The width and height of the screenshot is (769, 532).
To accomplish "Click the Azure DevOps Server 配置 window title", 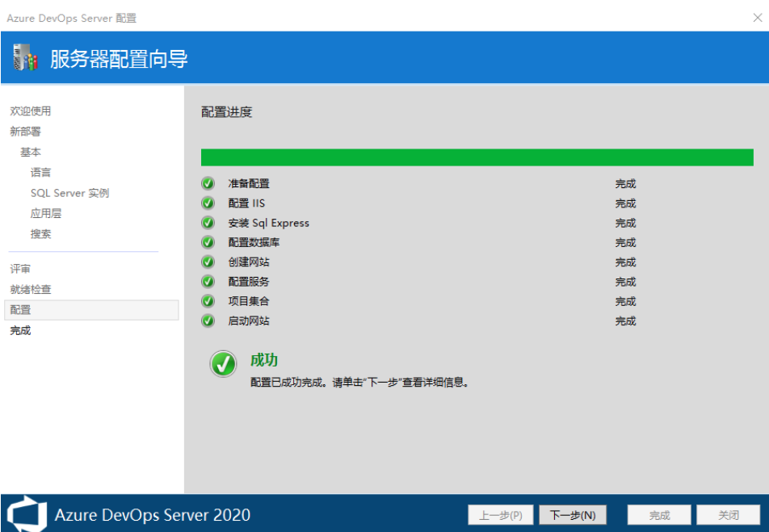I will 72,18.
